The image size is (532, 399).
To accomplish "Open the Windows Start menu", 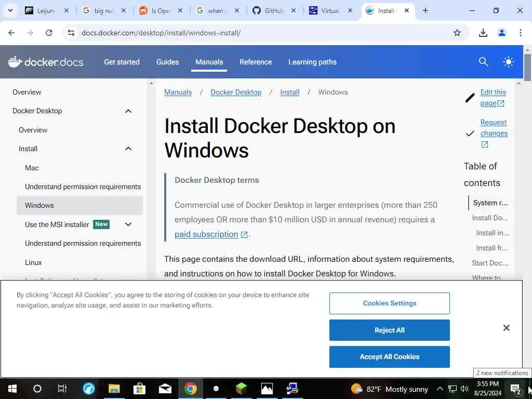I will click(12, 389).
